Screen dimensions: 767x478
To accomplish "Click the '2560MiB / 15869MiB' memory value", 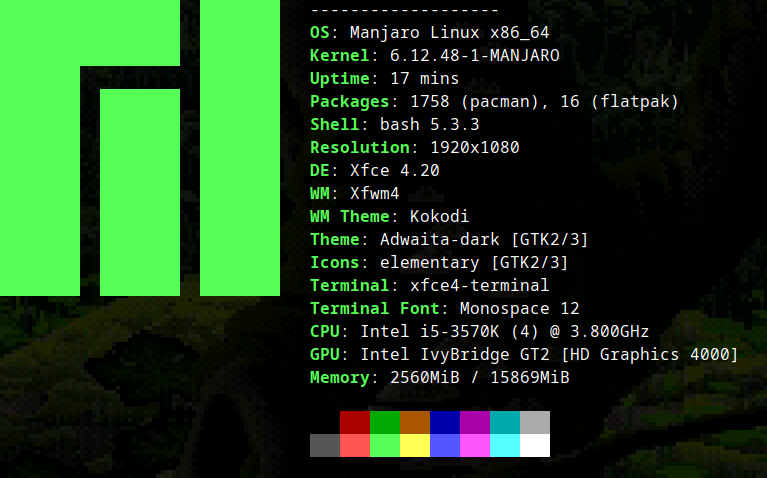I will tap(479, 378).
